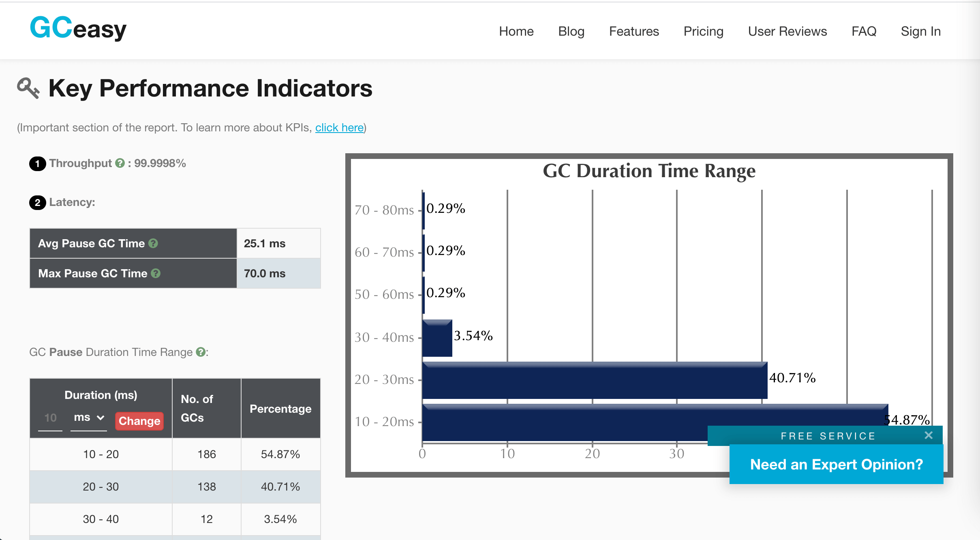The image size is (980, 540).
Task: Click the 50 - 60ms axis label
Action: click(384, 294)
